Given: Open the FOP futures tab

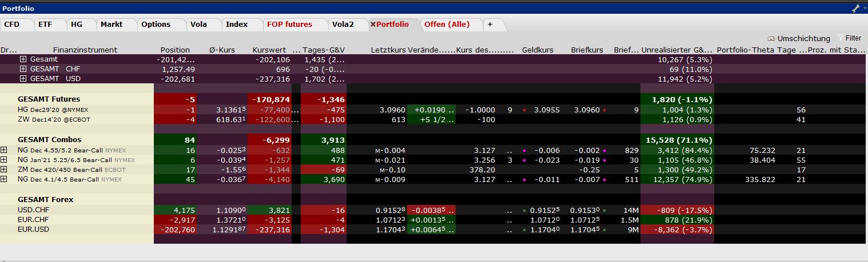Looking at the screenshot, I should click(x=290, y=25).
